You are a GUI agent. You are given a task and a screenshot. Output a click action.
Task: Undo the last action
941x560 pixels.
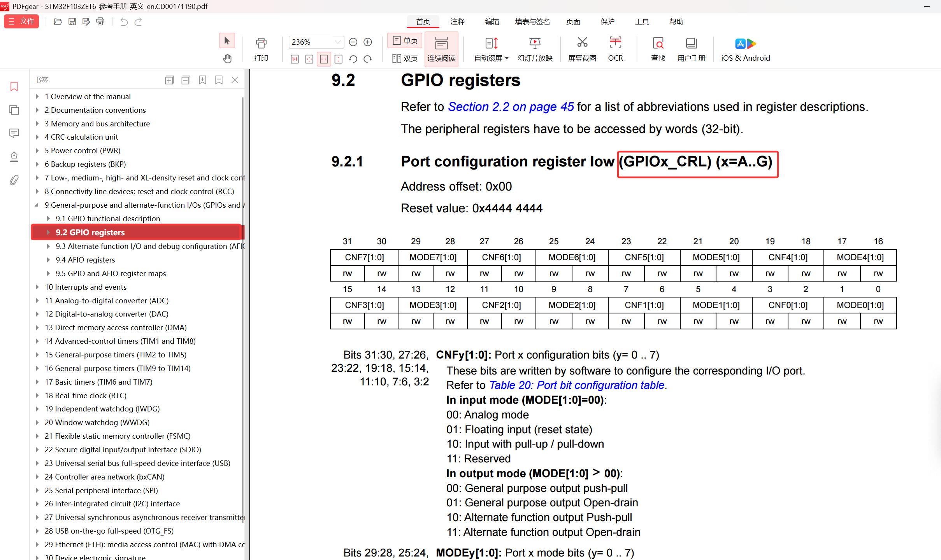[124, 22]
